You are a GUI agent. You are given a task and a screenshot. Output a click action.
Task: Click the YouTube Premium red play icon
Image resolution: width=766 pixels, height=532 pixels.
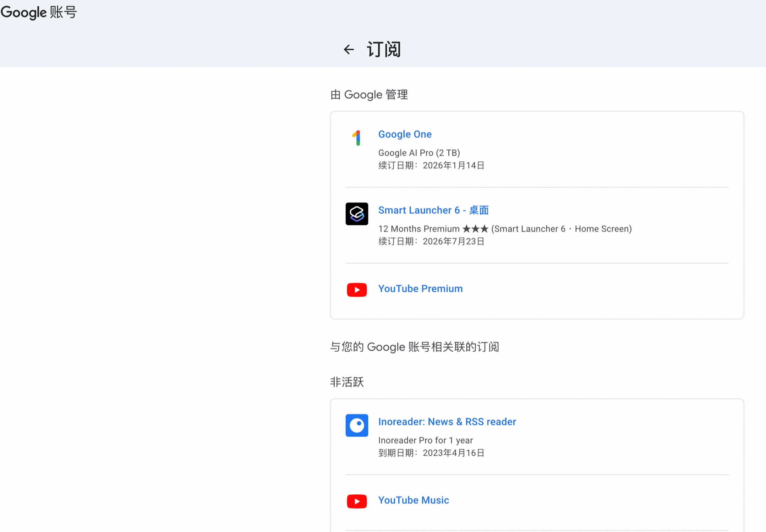tap(357, 290)
